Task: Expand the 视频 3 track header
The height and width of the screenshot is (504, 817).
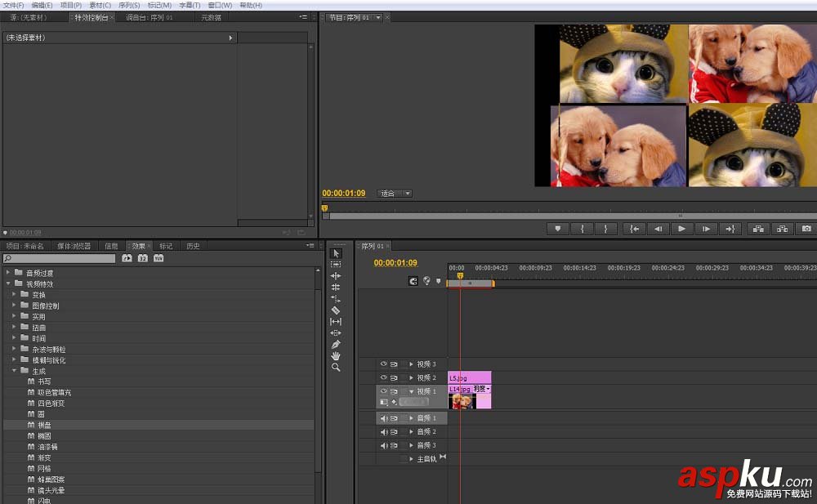Action: pyautogui.click(x=411, y=364)
